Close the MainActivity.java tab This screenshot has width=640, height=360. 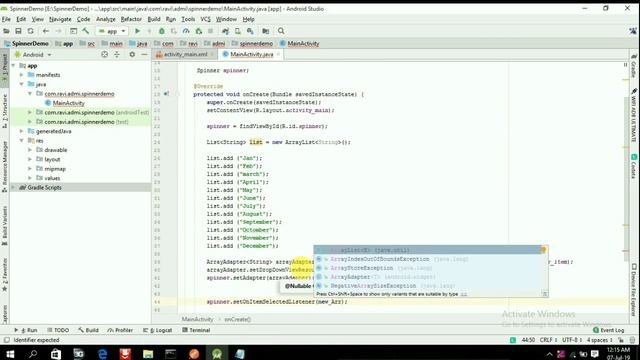[x=278, y=54]
